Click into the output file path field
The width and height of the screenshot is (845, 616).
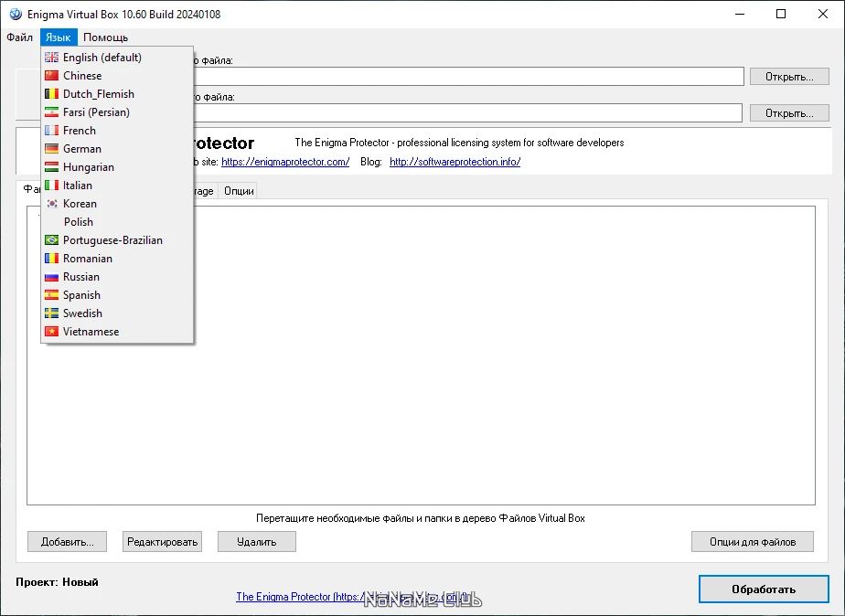click(468, 113)
